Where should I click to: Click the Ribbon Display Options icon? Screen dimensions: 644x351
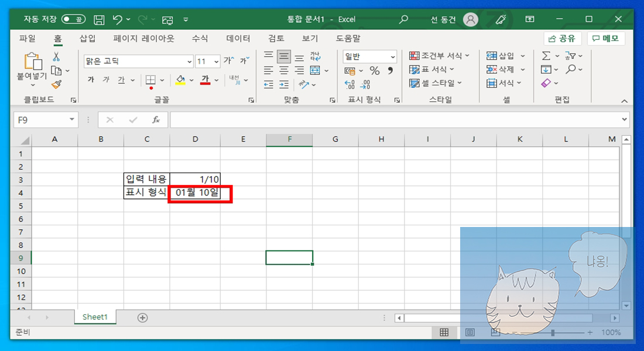530,19
